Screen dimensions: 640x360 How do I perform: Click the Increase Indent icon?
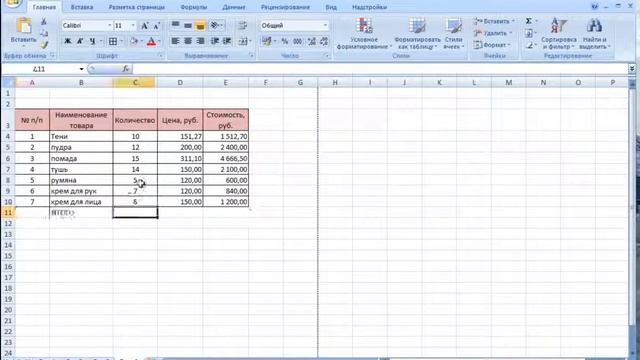click(227, 41)
